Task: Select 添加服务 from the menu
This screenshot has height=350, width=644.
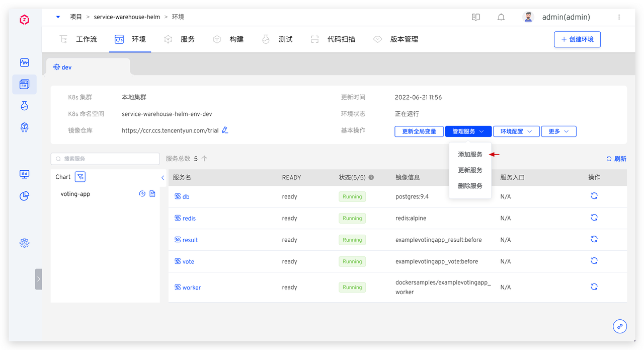Action: point(470,155)
